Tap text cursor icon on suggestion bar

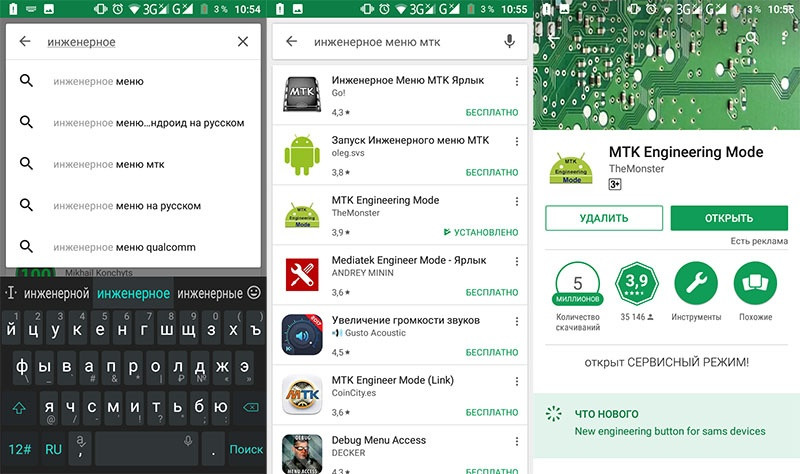pyautogui.click(x=11, y=293)
